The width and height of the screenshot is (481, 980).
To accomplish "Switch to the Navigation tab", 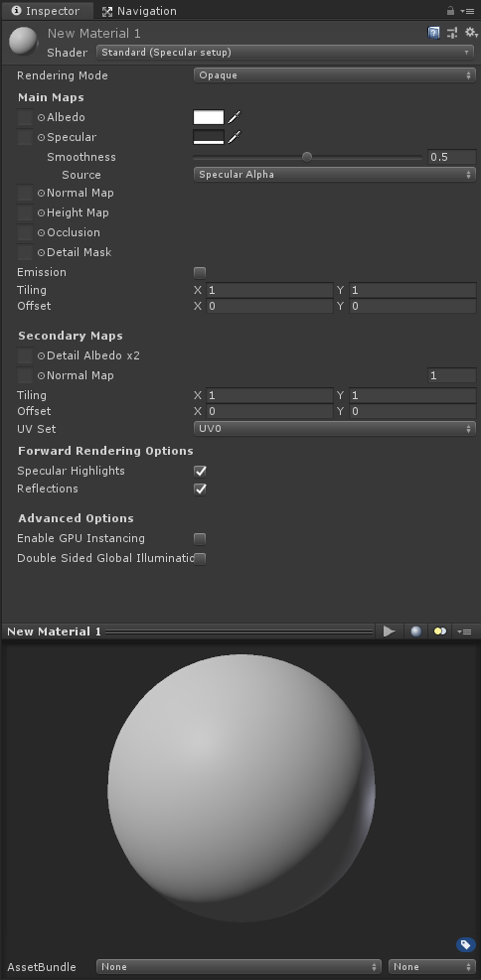I will (x=139, y=11).
